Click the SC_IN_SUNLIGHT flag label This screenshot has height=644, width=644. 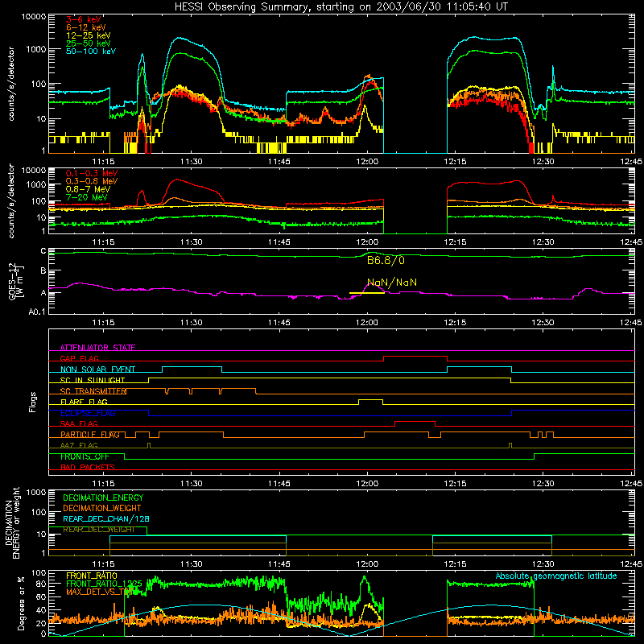coord(93,380)
